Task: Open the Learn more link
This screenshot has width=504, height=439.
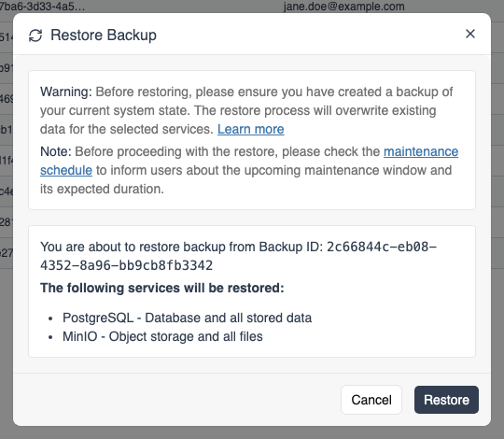Action: coord(251,129)
